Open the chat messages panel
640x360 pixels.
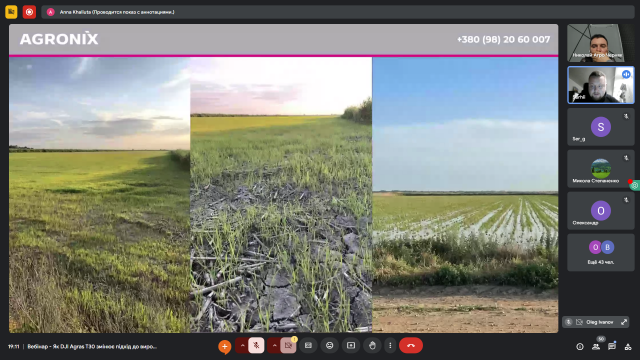point(612,347)
